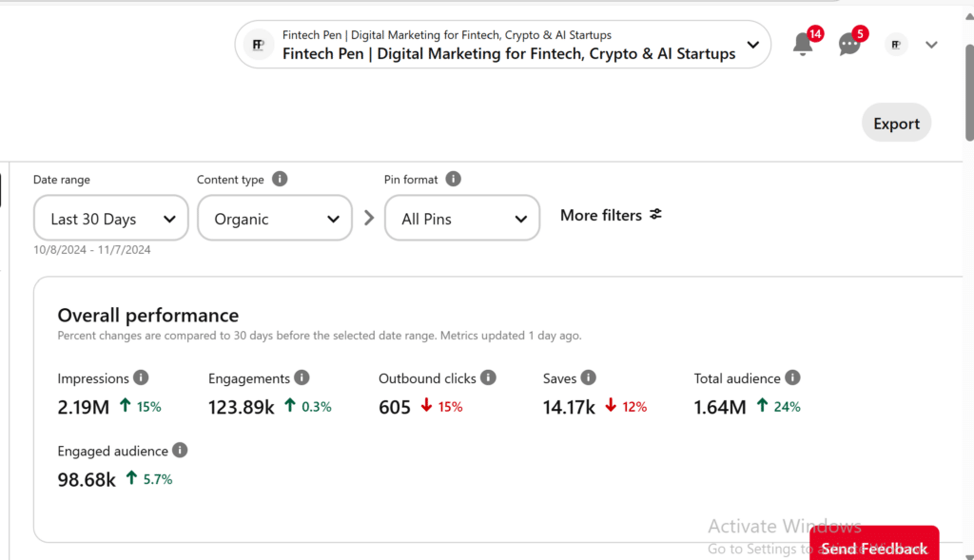
Task: Show Saves info tooltip
Action: [588, 377]
